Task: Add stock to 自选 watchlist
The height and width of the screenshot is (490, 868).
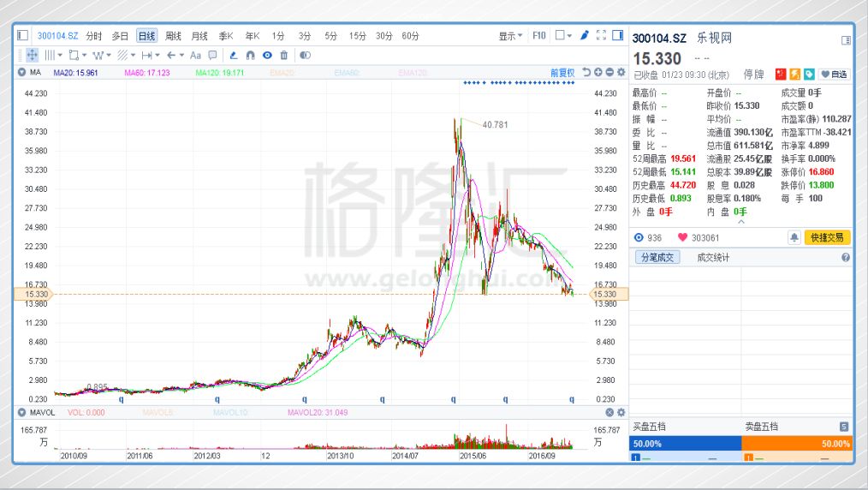Action: 835,75
